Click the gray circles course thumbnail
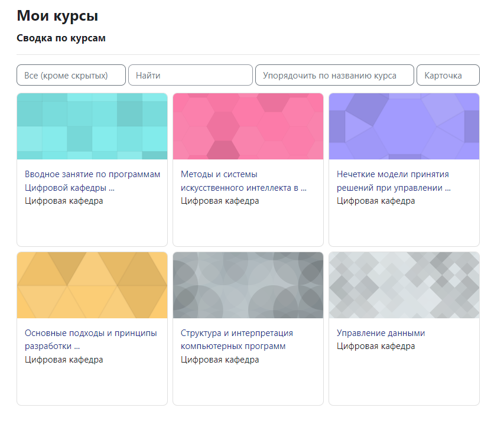The width and height of the screenshot is (504, 424). 248,285
